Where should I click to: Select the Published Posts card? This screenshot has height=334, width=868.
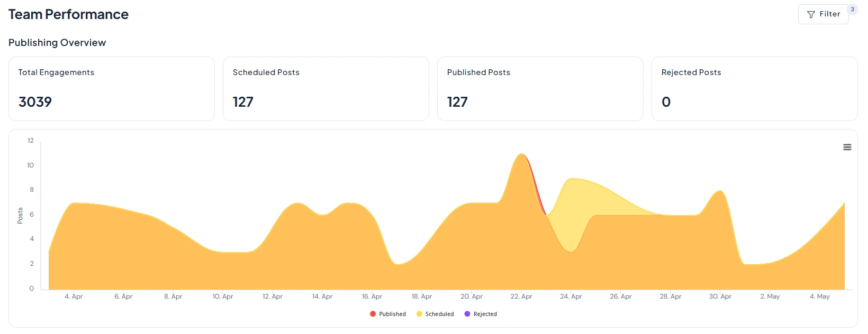(540, 89)
